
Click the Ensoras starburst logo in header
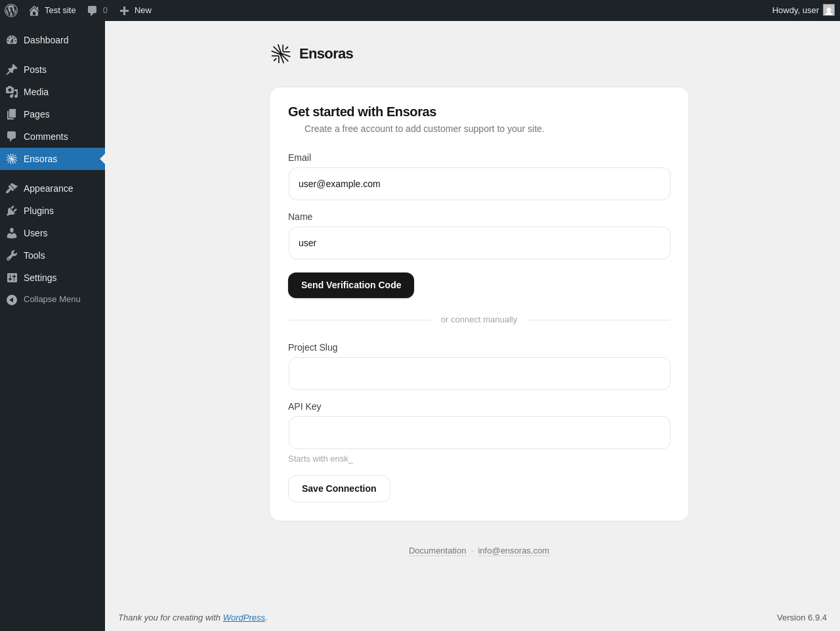[281, 54]
